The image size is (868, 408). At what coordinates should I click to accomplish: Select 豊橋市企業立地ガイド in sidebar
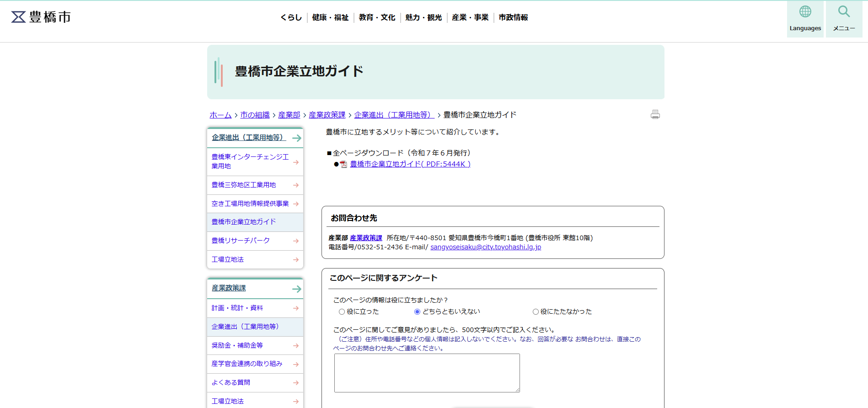coord(244,222)
